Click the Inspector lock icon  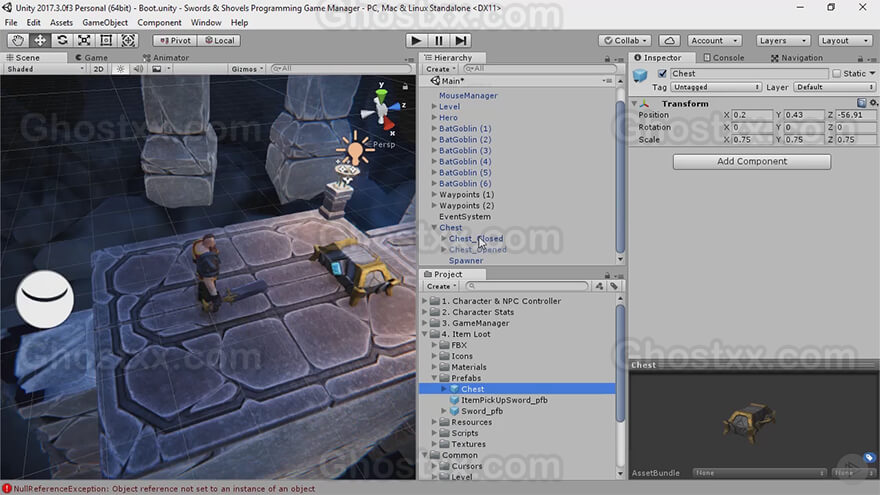(x=860, y=58)
